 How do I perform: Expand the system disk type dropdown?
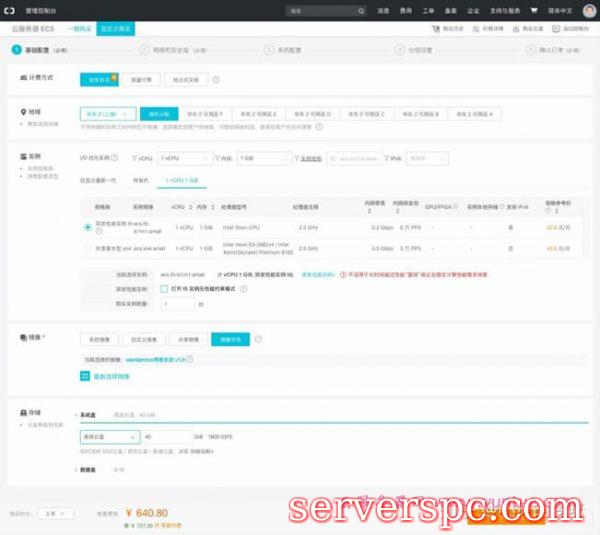(108, 437)
